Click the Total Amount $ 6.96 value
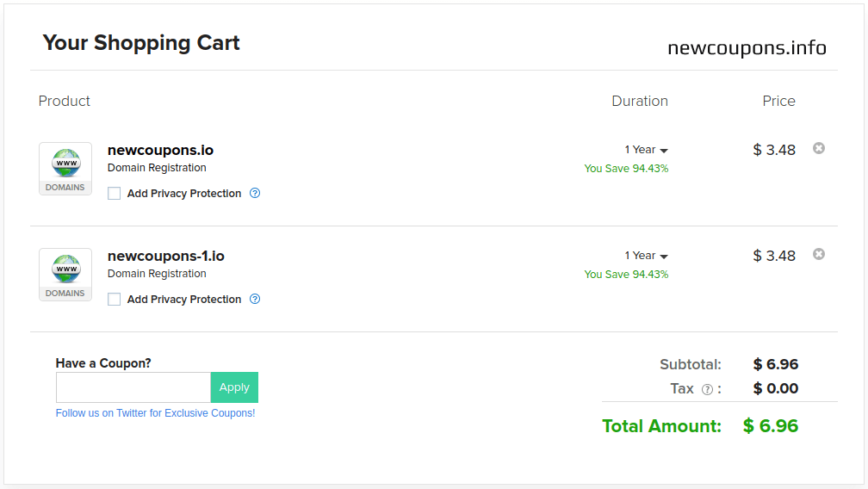This screenshot has height=489, width=868. coord(771,425)
